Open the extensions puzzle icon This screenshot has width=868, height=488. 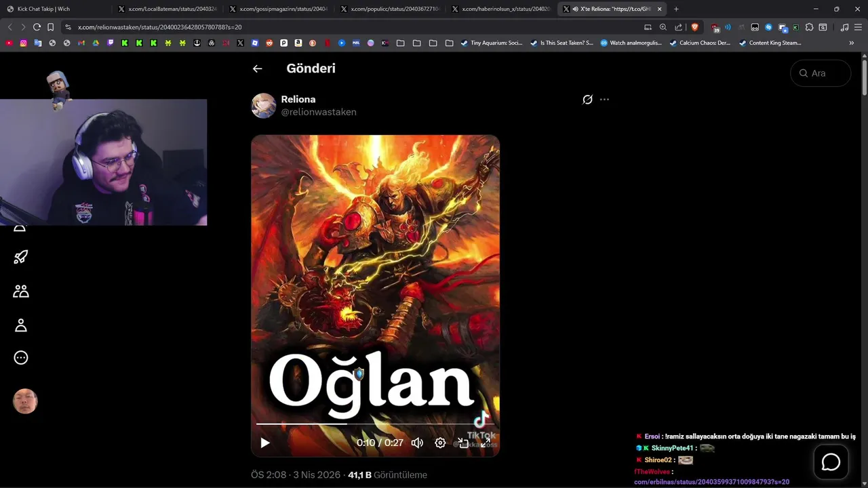coord(809,27)
